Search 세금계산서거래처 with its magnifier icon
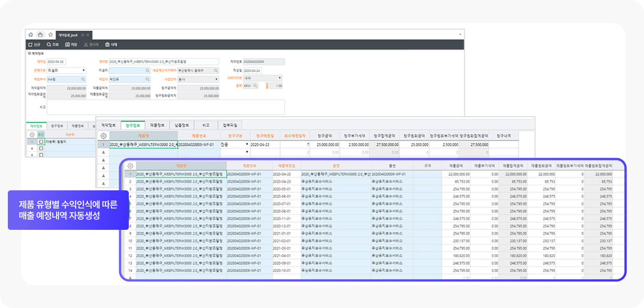The height and width of the screenshot is (308, 644). coord(215,70)
